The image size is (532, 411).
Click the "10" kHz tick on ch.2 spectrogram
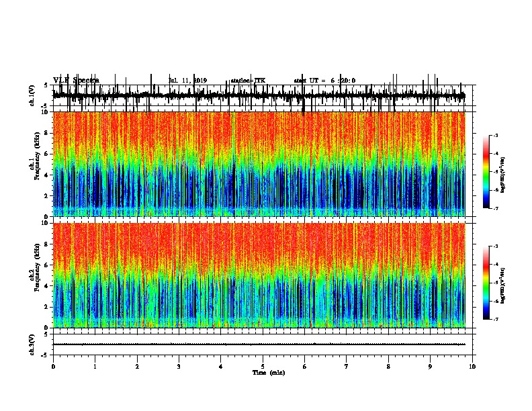coord(45,223)
